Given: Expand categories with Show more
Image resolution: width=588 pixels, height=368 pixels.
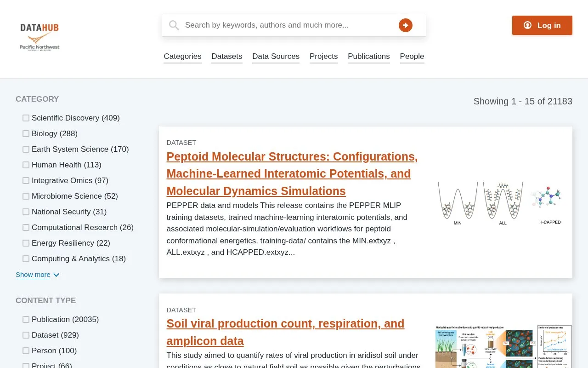Looking at the screenshot, I should point(38,275).
